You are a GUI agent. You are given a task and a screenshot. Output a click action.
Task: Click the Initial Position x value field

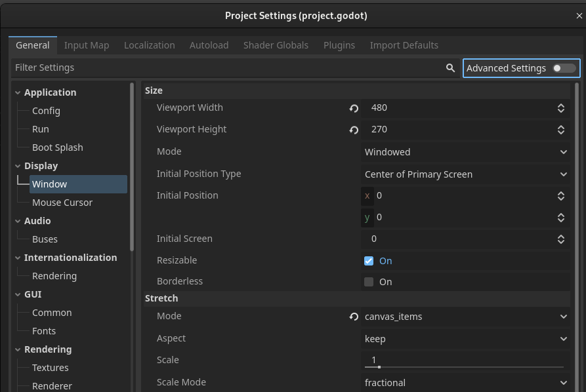(x=464, y=196)
